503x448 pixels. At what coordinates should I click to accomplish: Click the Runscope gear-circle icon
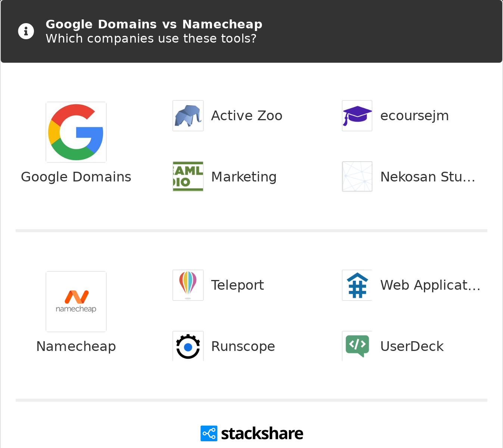click(188, 346)
